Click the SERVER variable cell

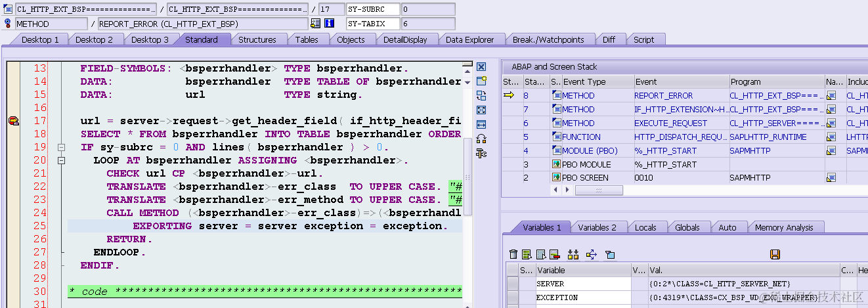(x=582, y=284)
